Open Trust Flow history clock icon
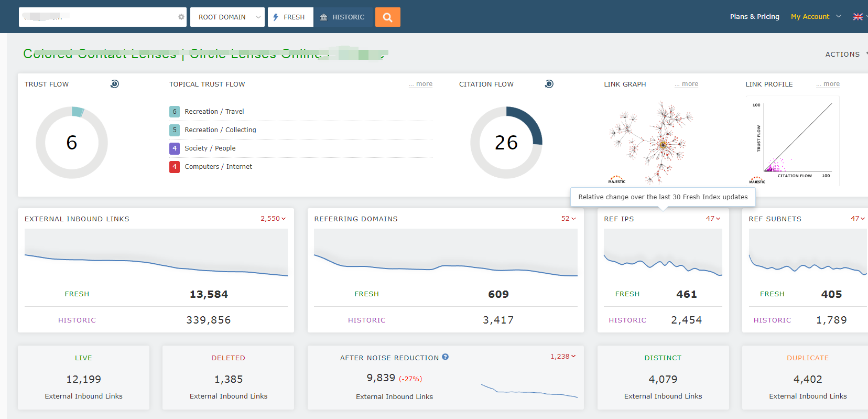 [x=114, y=84]
